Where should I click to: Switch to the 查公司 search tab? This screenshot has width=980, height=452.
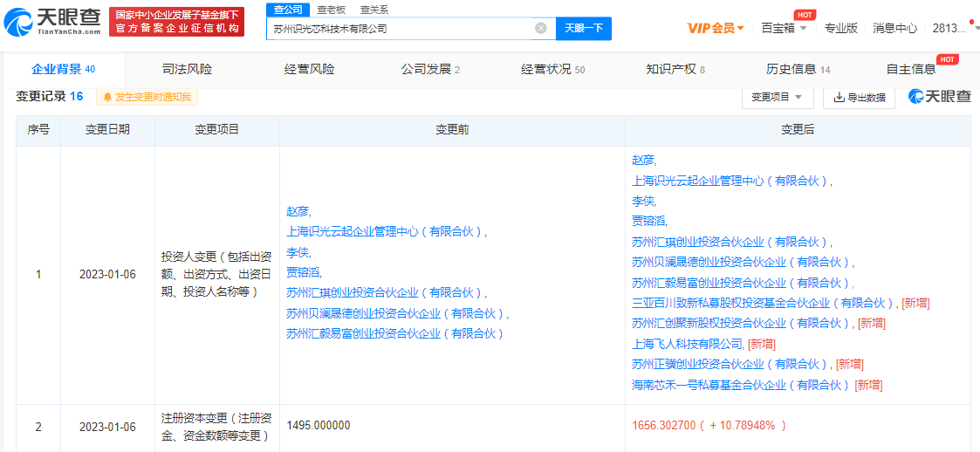click(x=288, y=10)
